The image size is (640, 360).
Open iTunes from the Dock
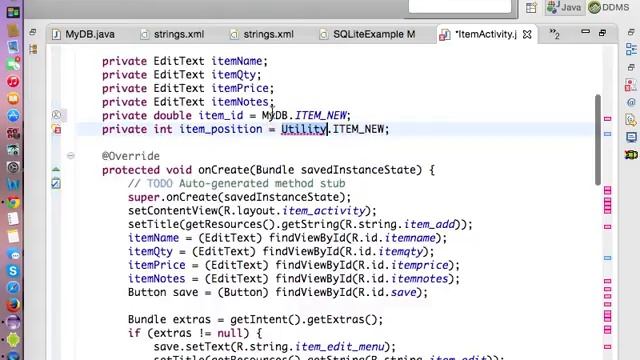(13, 81)
